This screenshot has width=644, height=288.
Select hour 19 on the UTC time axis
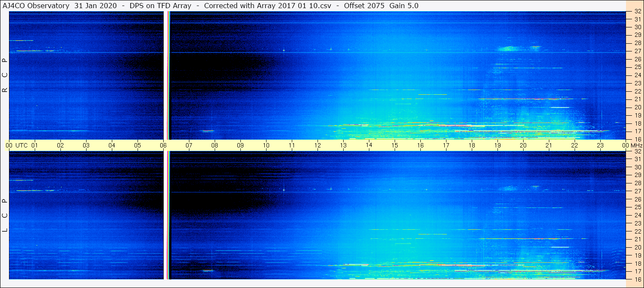(x=497, y=145)
